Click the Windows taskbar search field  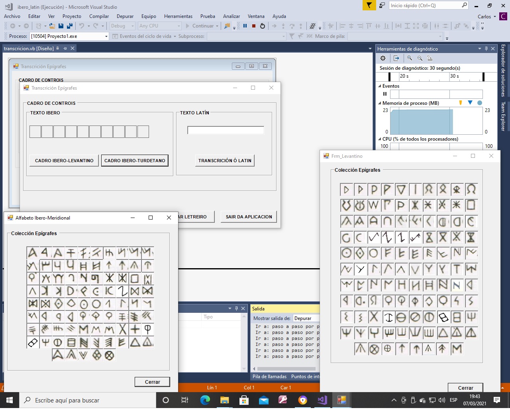(88, 400)
